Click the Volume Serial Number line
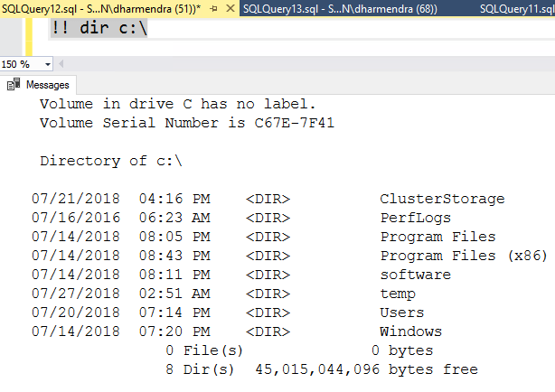This screenshot has height=392, width=555. 187,123
